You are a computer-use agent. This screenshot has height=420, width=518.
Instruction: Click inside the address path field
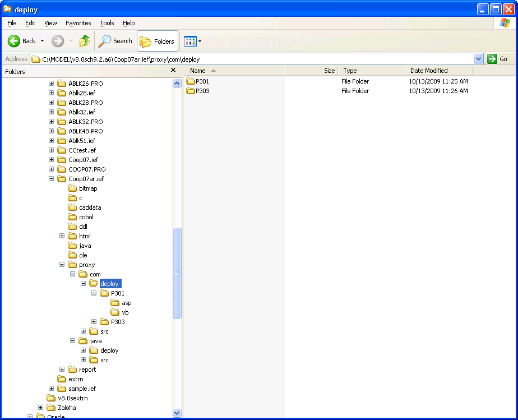point(252,59)
